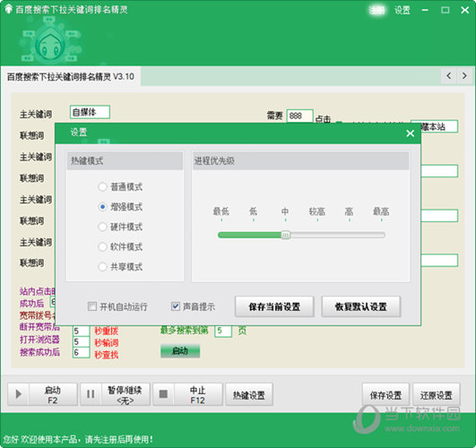Click 中止 F12 button label
The height and width of the screenshot is (448, 476).
click(x=197, y=395)
